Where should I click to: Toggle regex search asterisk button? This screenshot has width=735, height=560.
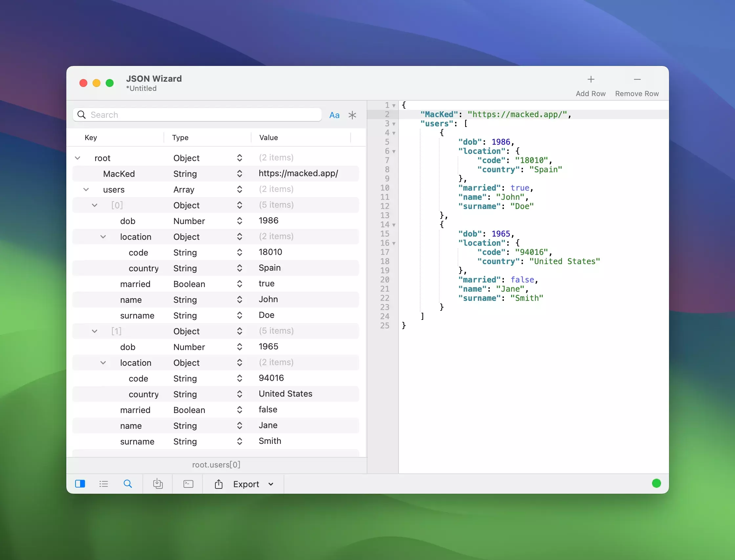coord(352,115)
